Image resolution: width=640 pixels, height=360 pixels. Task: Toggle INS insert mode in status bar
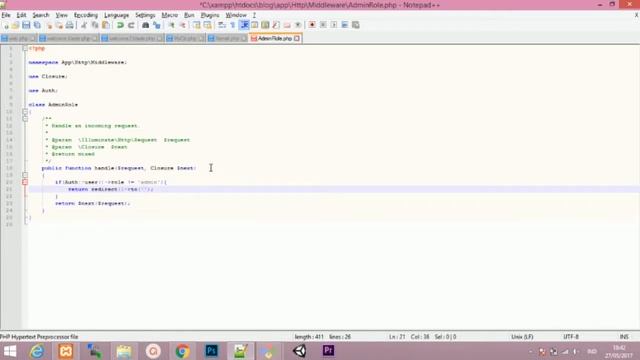coord(624,337)
